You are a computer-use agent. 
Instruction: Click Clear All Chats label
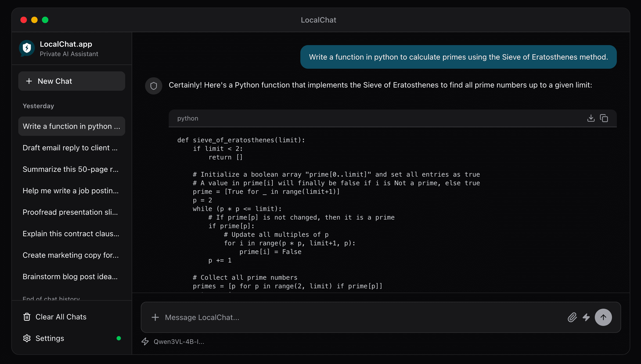(x=61, y=317)
